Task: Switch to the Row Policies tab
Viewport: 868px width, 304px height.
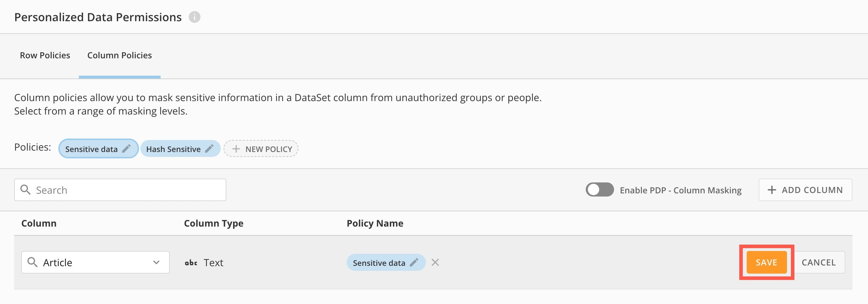Action: click(45, 55)
